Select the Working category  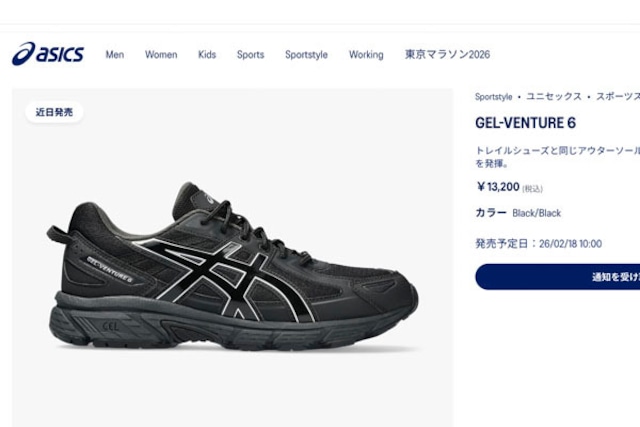pyautogui.click(x=366, y=55)
